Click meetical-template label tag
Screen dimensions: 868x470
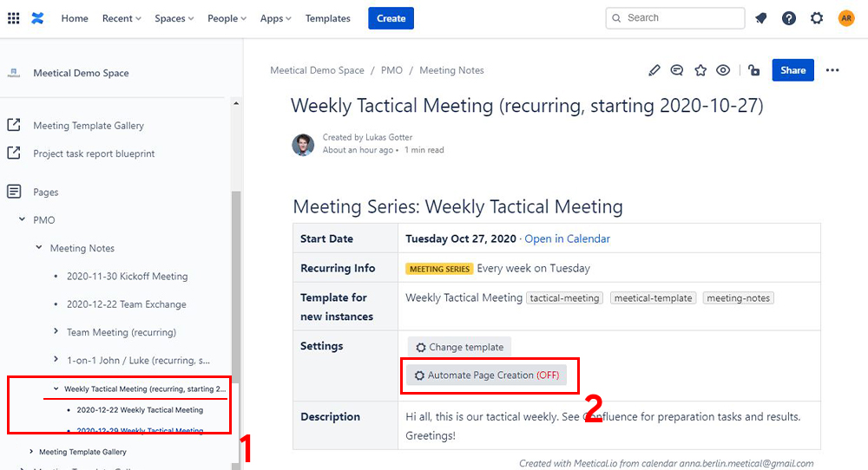[653, 298]
